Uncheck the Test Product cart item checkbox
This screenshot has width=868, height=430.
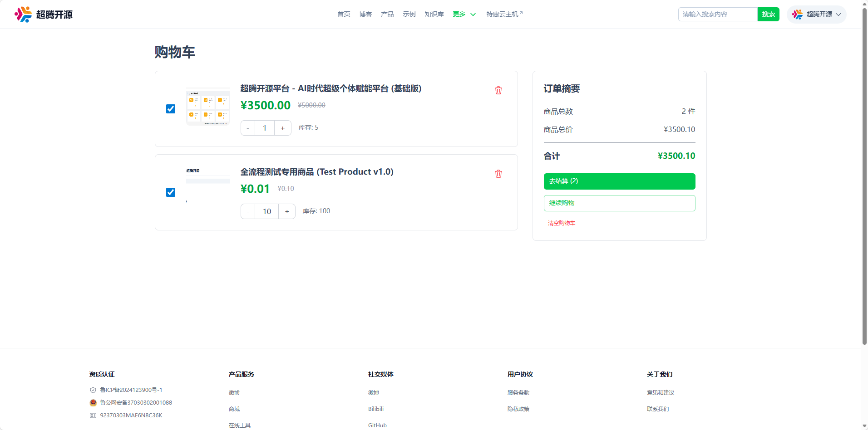pyautogui.click(x=170, y=192)
